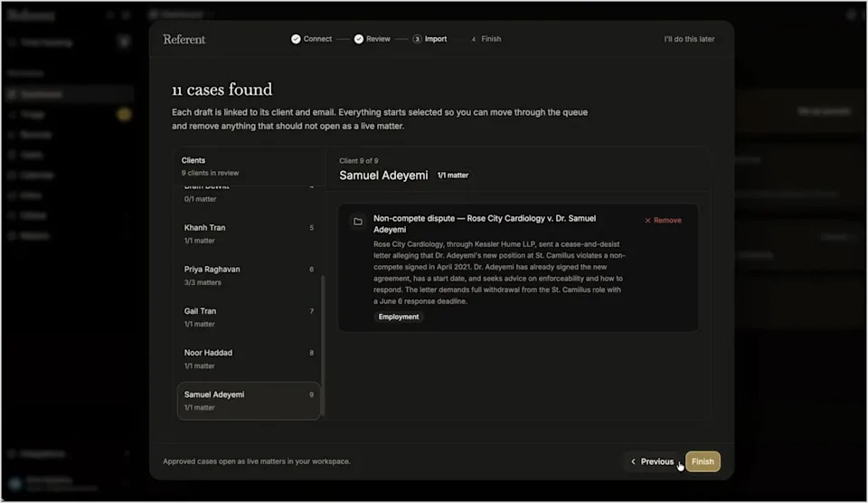Click 'Approved cases open as live matters' footer text

pos(257,461)
